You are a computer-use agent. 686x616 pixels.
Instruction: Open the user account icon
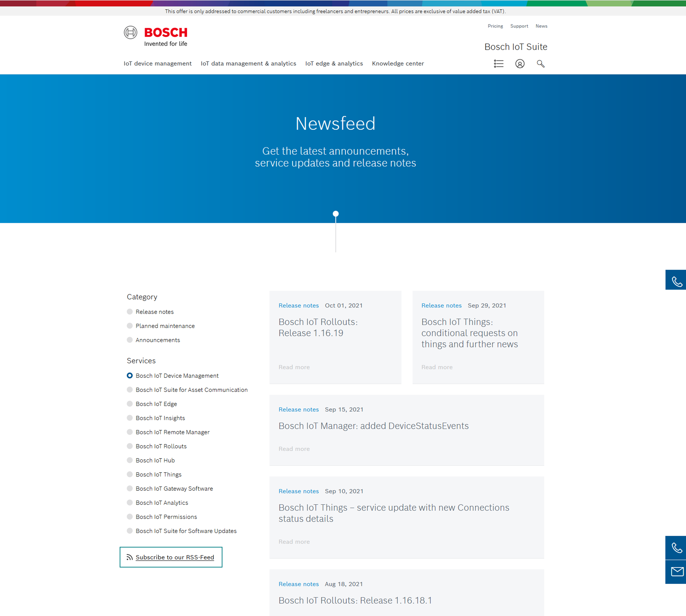pyautogui.click(x=520, y=64)
